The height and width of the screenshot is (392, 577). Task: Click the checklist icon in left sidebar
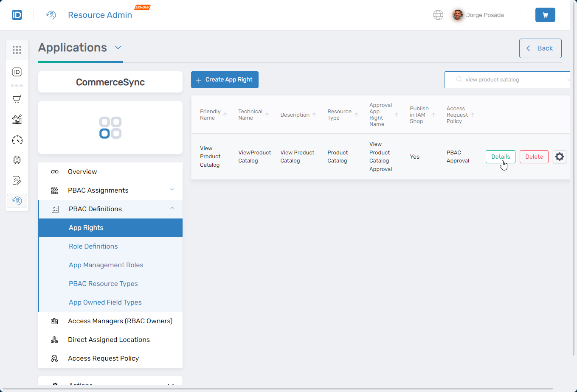[17, 180]
